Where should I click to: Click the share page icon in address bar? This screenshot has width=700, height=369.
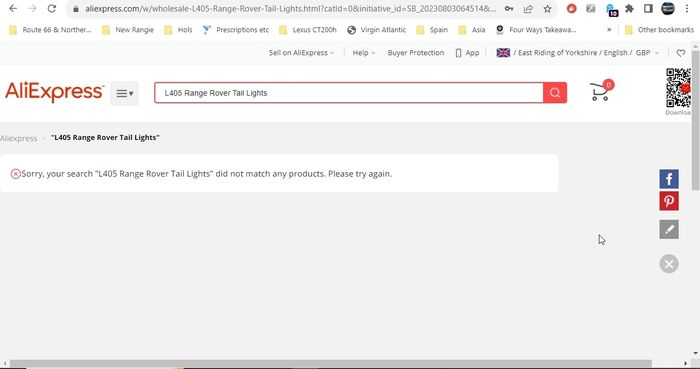(x=528, y=9)
